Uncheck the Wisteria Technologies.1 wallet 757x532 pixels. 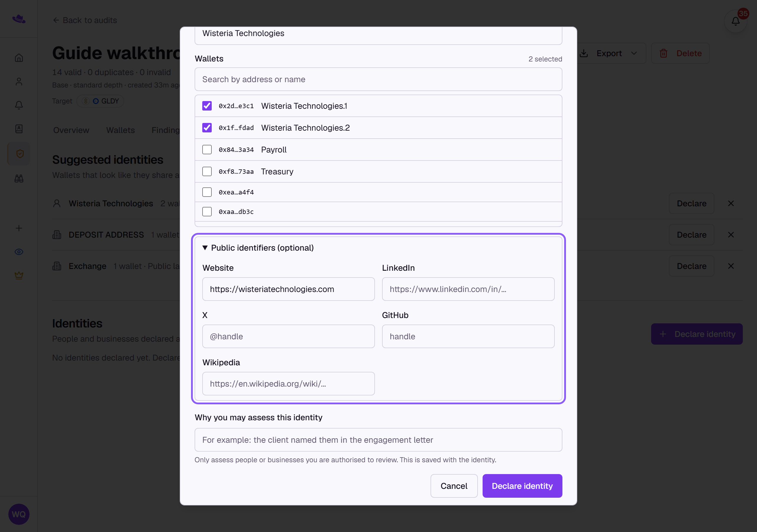click(207, 106)
